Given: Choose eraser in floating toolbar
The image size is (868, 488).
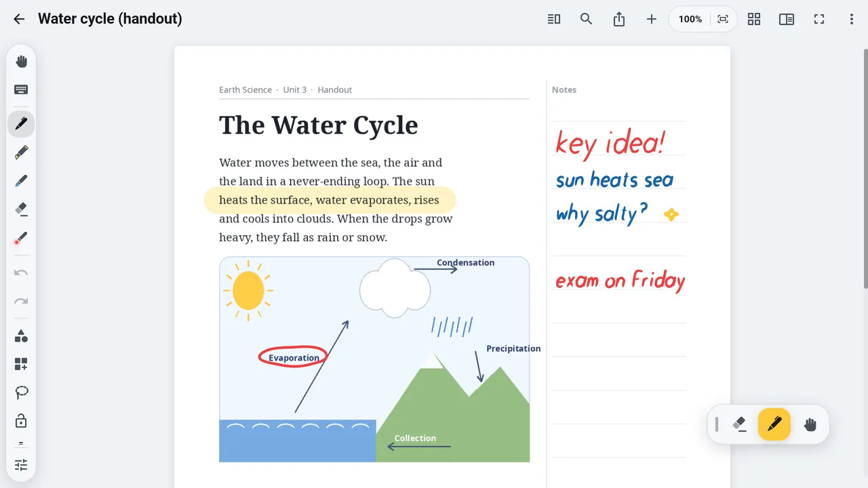Looking at the screenshot, I should (740, 424).
